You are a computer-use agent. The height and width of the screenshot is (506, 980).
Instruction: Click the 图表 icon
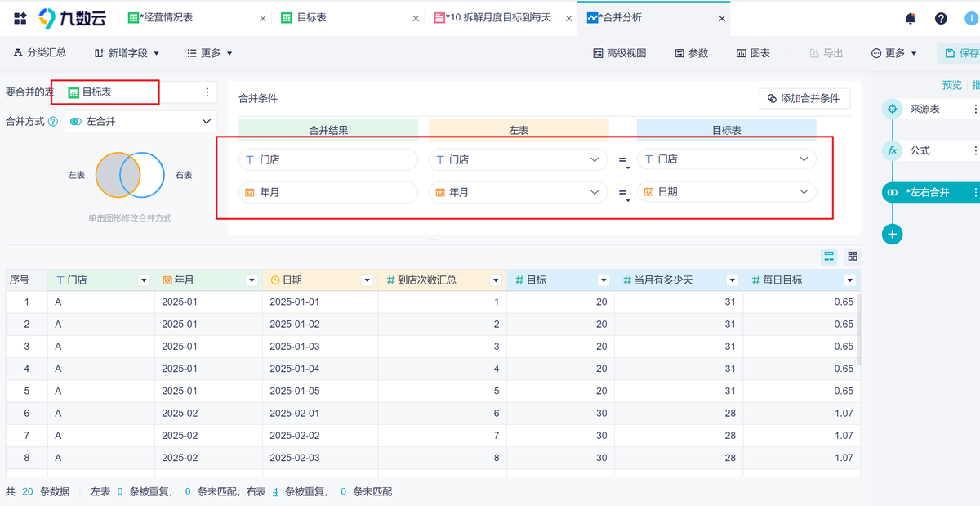(753, 52)
